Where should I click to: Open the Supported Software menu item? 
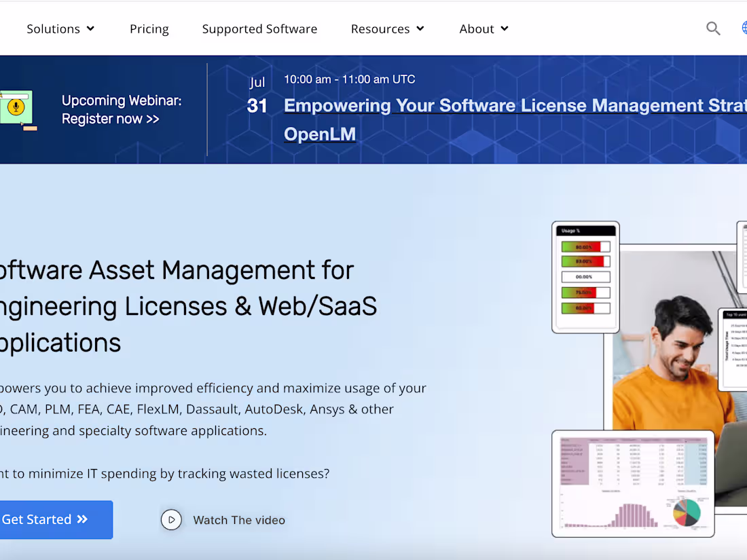[259, 29]
